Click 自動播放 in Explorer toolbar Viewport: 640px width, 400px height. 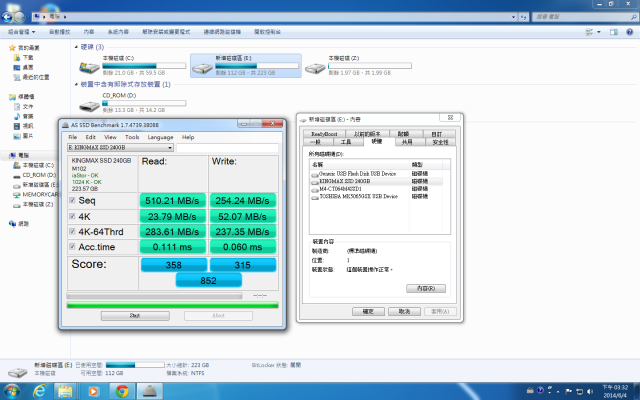60,32
